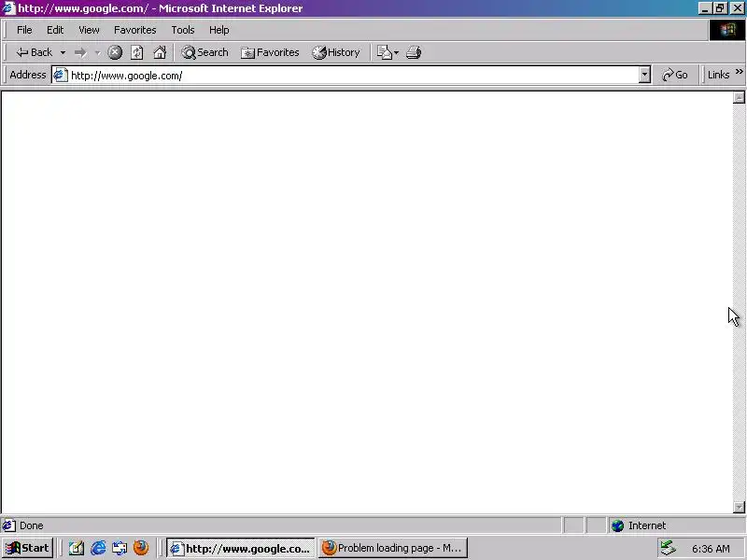This screenshot has width=747, height=560.
Task: Click the page icon in the Address bar
Action: pyautogui.click(x=61, y=76)
